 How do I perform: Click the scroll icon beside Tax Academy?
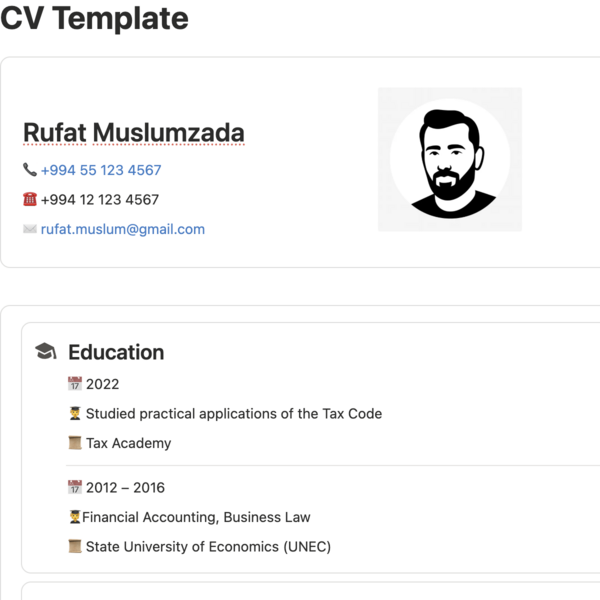[x=74, y=443]
